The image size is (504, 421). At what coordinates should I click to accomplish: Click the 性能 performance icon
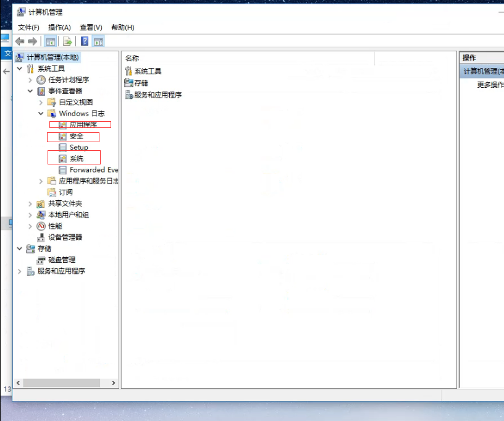(x=41, y=226)
